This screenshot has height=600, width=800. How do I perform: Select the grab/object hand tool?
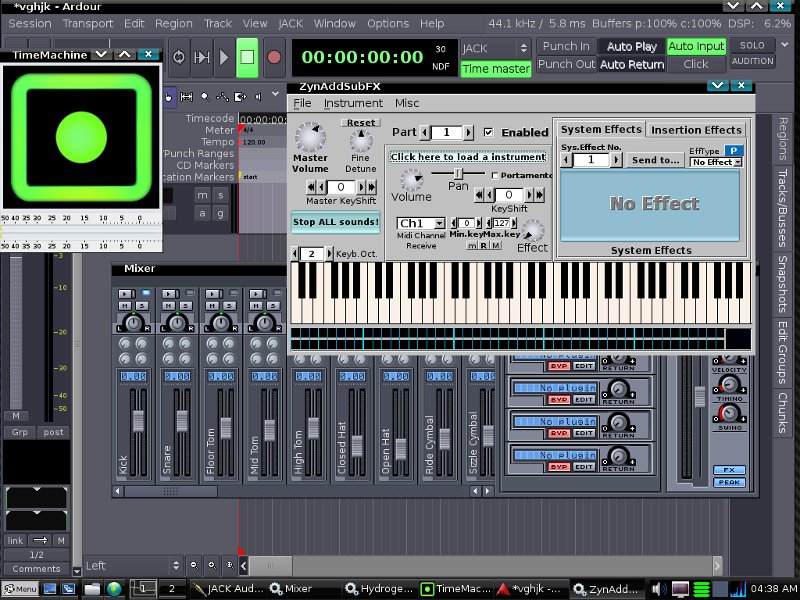tap(168, 97)
